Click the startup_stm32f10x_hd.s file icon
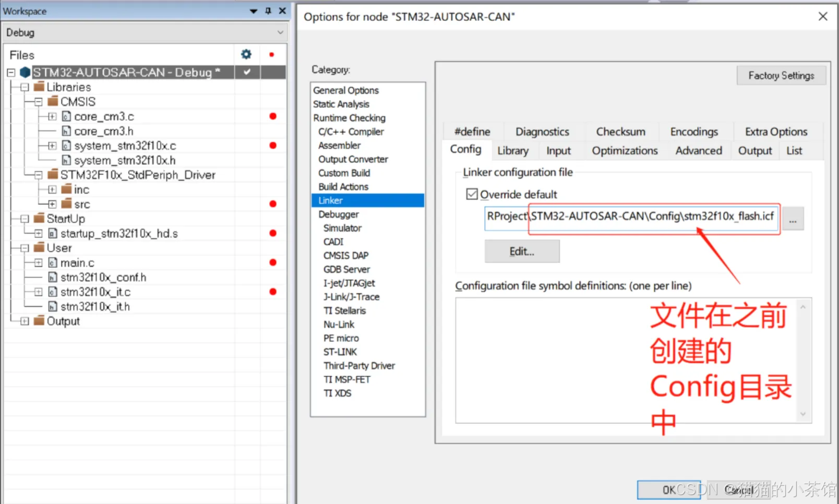This screenshot has width=839, height=504. pos(53,233)
